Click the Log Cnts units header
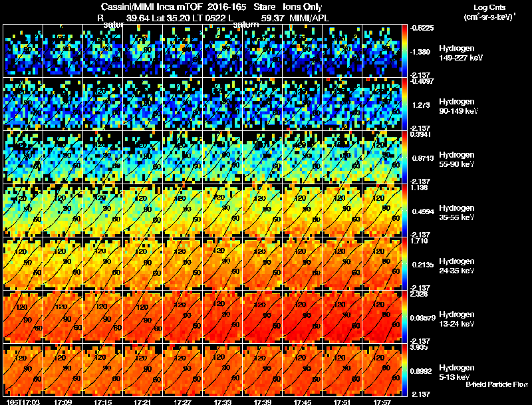 click(x=489, y=12)
